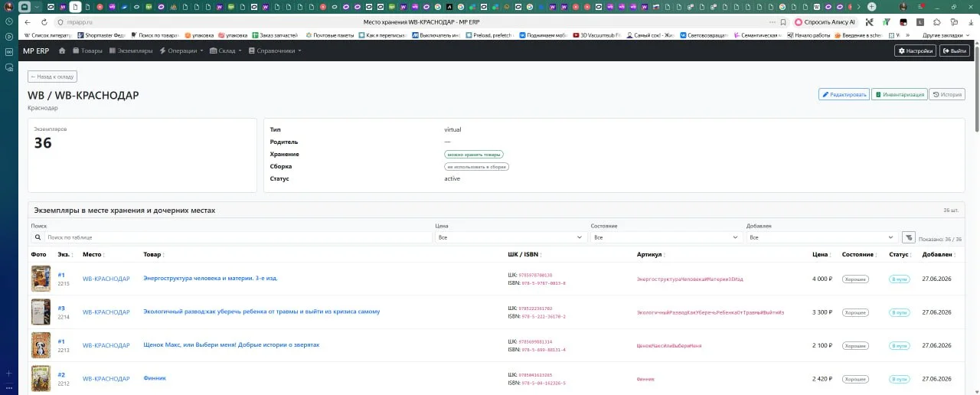Screen dimensions: 980x395
Task: Open the Экземпляры section
Action: click(131, 51)
